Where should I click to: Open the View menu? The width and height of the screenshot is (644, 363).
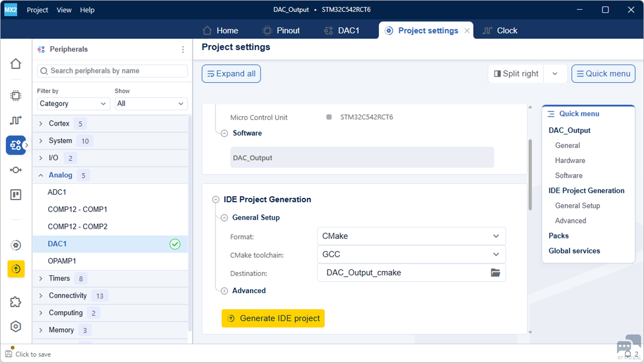click(x=64, y=10)
